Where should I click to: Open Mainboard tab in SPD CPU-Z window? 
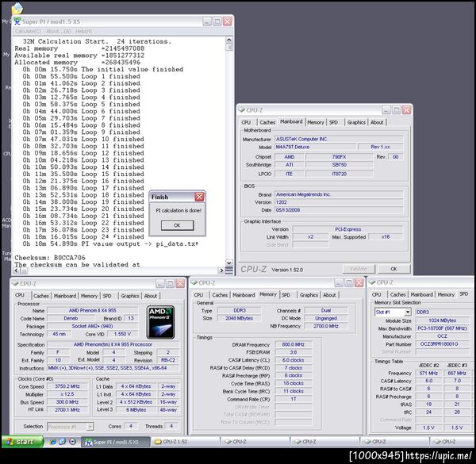coord(422,295)
